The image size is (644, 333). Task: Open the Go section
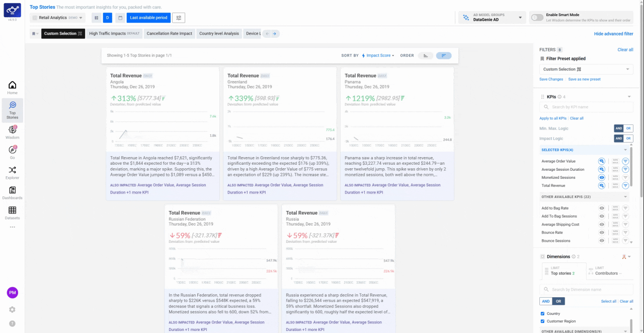coord(12,152)
